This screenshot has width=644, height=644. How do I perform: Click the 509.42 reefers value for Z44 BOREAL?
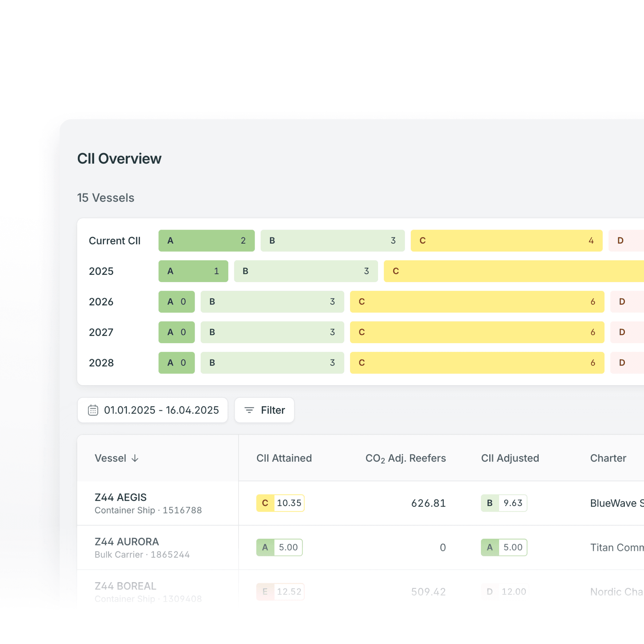[x=428, y=592]
